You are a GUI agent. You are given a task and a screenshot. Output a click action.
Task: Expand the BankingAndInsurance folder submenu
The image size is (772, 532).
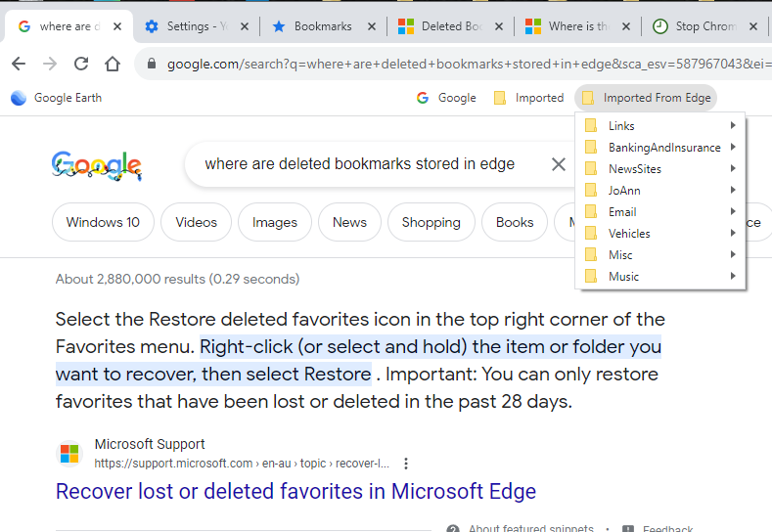[659, 147]
